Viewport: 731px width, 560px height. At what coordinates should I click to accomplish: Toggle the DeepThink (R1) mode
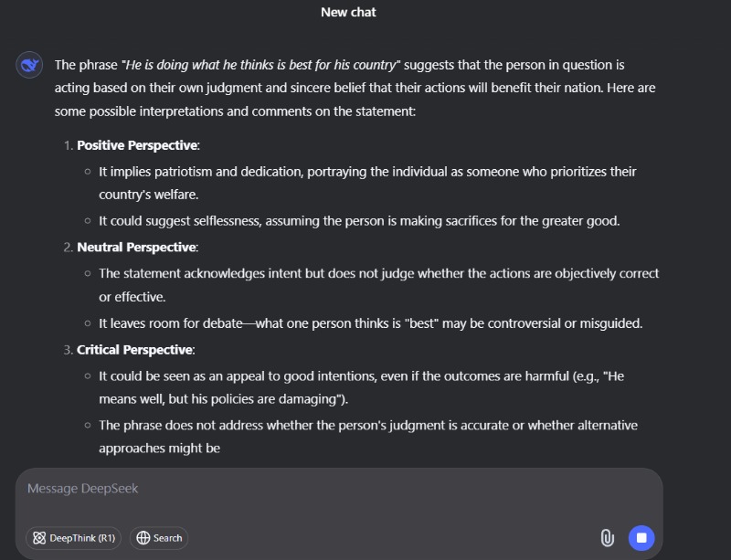pos(74,538)
